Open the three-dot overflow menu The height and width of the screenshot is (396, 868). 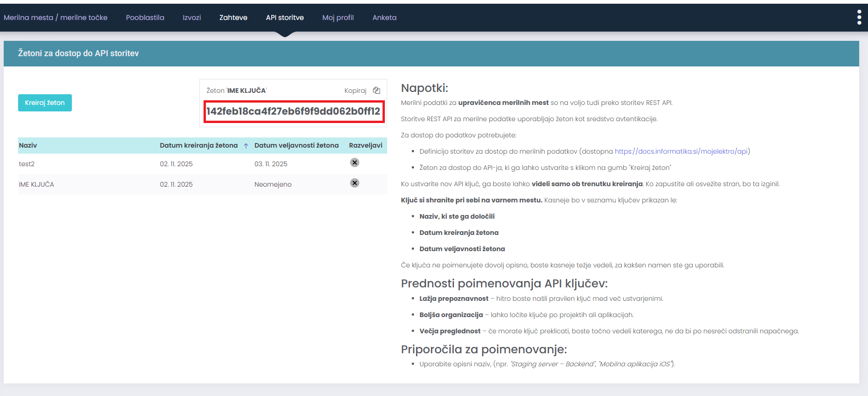859,17
